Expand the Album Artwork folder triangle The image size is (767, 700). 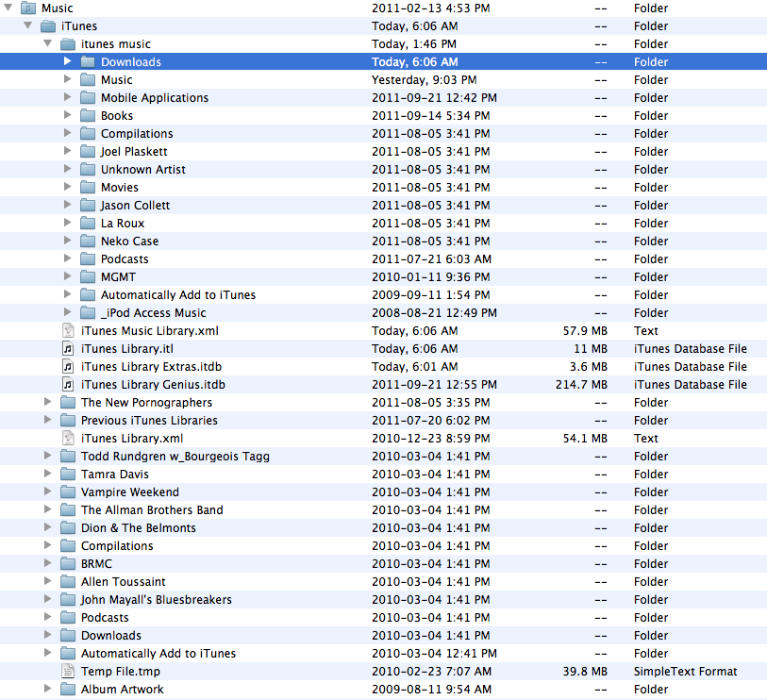pyautogui.click(x=47, y=689)
